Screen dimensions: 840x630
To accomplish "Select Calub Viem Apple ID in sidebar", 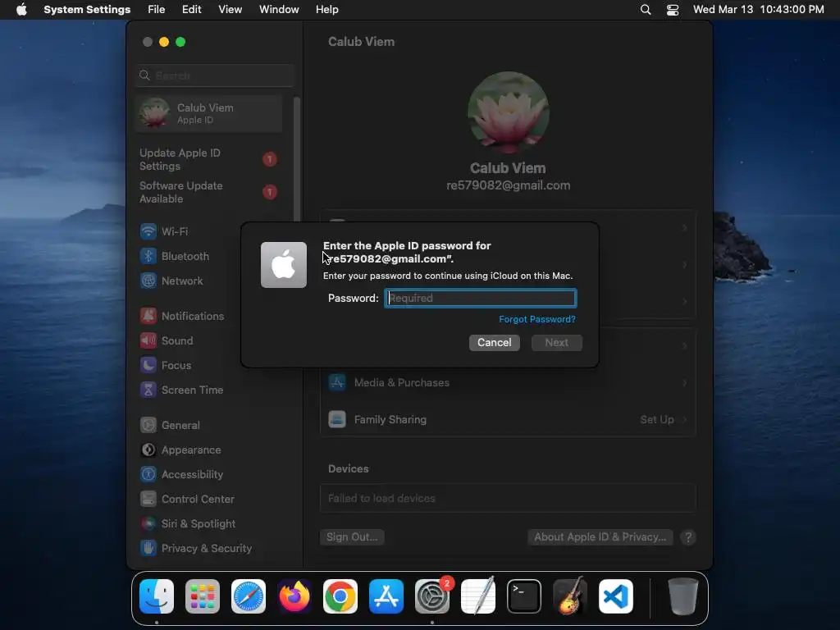I will [209, 113].
